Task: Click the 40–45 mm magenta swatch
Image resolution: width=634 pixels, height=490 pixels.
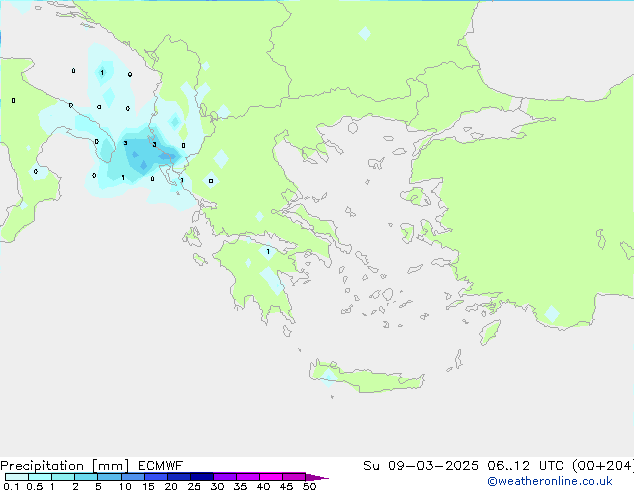Action: pos(271,477)
